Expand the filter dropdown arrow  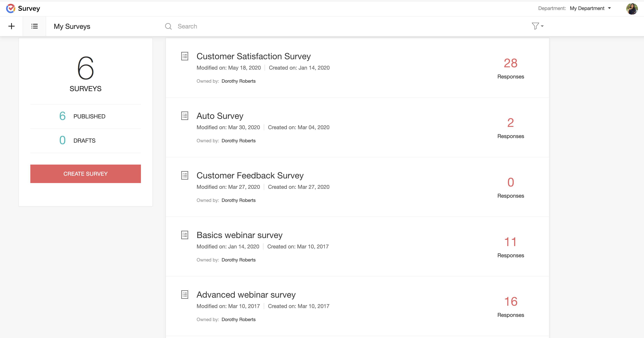point(542,26)
